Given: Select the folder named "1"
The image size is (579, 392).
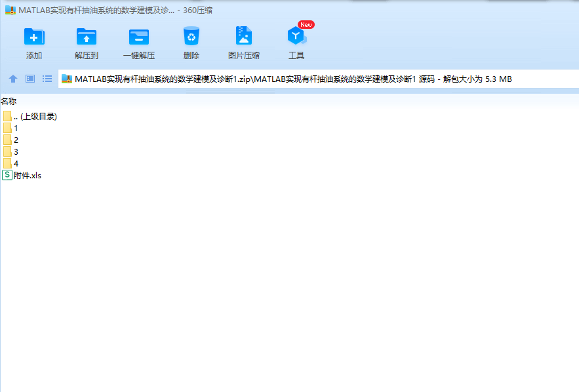Looking at the screenshot, I should (x=16, y=128).
